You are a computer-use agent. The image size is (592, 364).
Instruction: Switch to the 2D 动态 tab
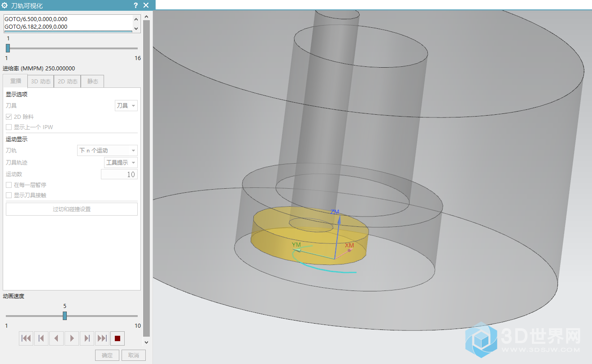point(68,82)
